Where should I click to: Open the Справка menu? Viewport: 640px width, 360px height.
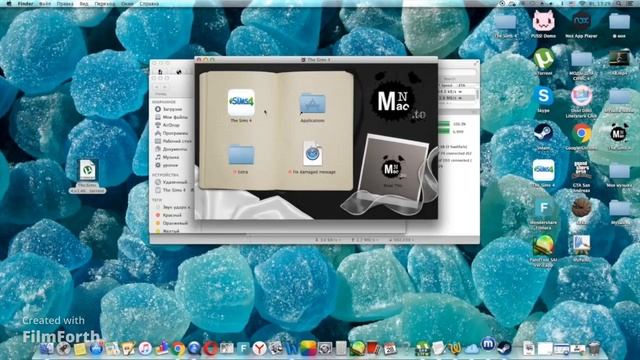click(149, 4)
